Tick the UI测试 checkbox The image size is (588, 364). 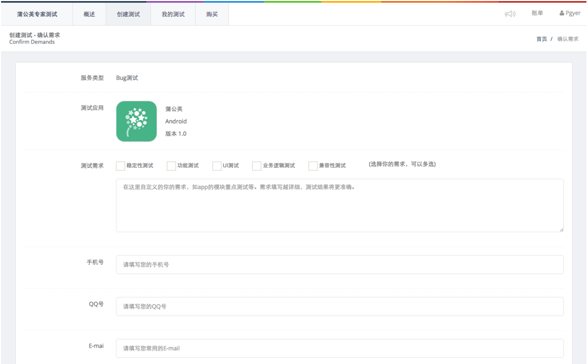217,166
